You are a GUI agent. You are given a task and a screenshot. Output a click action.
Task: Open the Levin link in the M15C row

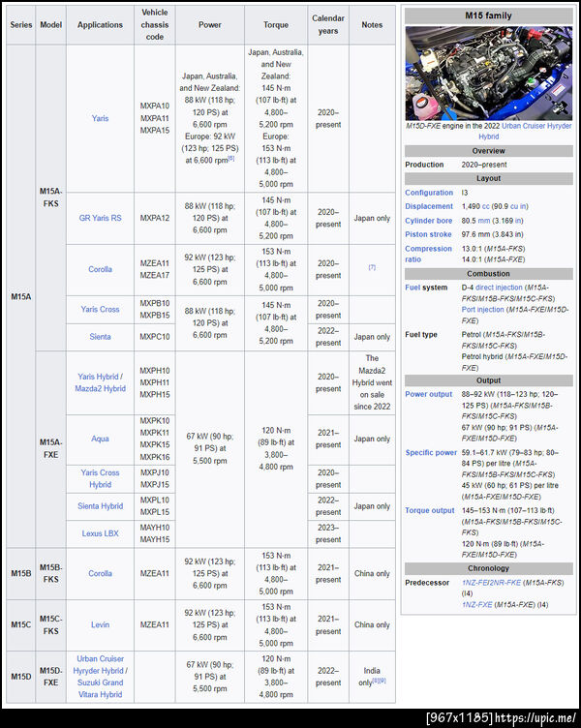point(100,625)
